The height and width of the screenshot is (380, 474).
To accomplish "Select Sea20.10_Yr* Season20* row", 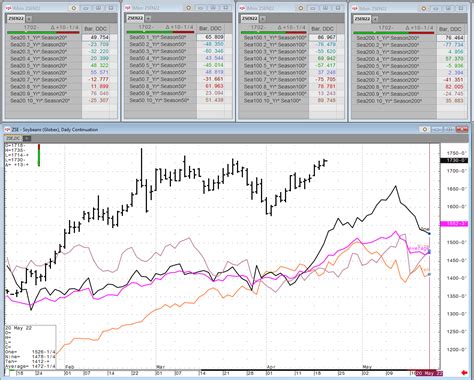I will coord(44,100).
